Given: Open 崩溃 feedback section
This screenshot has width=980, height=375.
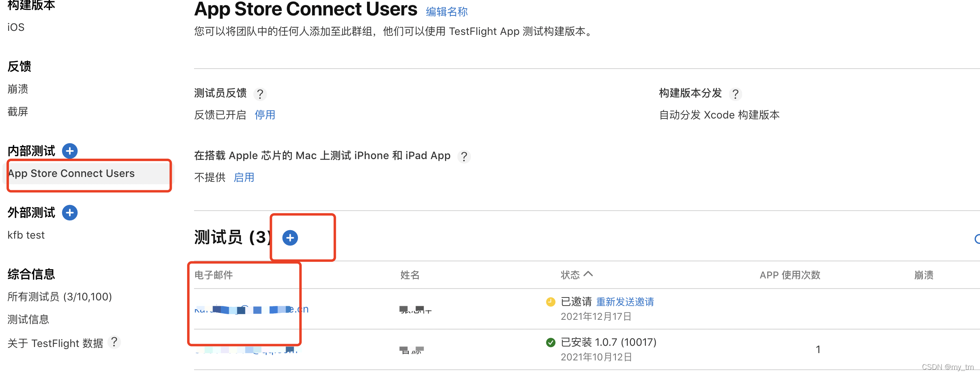Looking at the screenshot, I should (18, 89).
